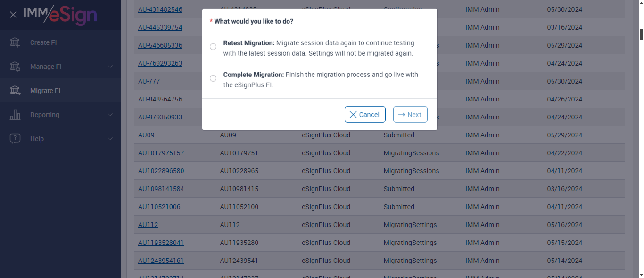Viewport: 644px width, 278px height.
Task: Open the Create FI menu item
Action: pos(43,42)
